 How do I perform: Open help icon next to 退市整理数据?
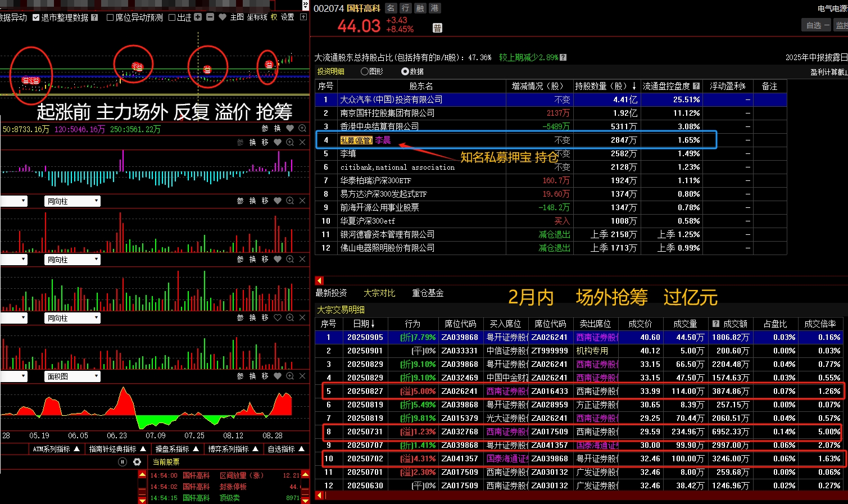coord(94,17)
